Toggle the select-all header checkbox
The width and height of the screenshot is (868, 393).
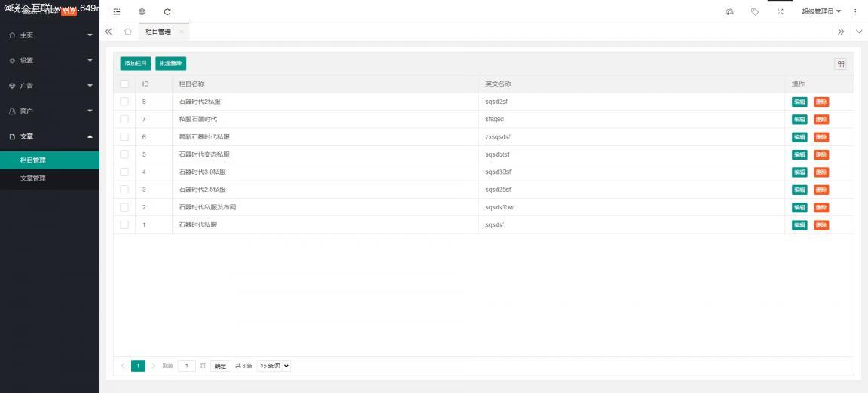click(124, 84)
